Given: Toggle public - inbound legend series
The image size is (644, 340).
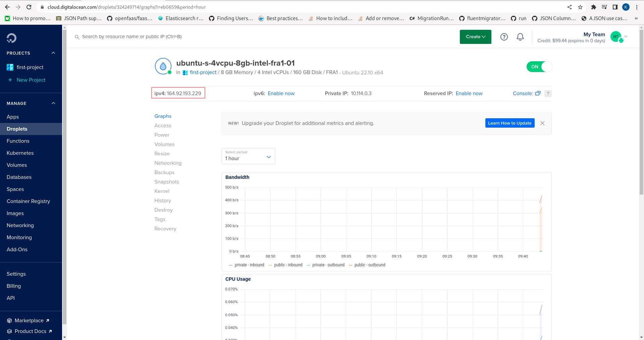Looking at the screenshot, I should [x=285, y=265].
